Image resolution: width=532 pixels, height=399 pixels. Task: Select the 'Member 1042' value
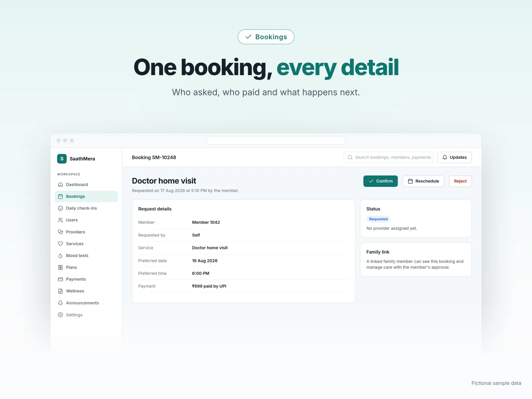[x=206, y=222]
